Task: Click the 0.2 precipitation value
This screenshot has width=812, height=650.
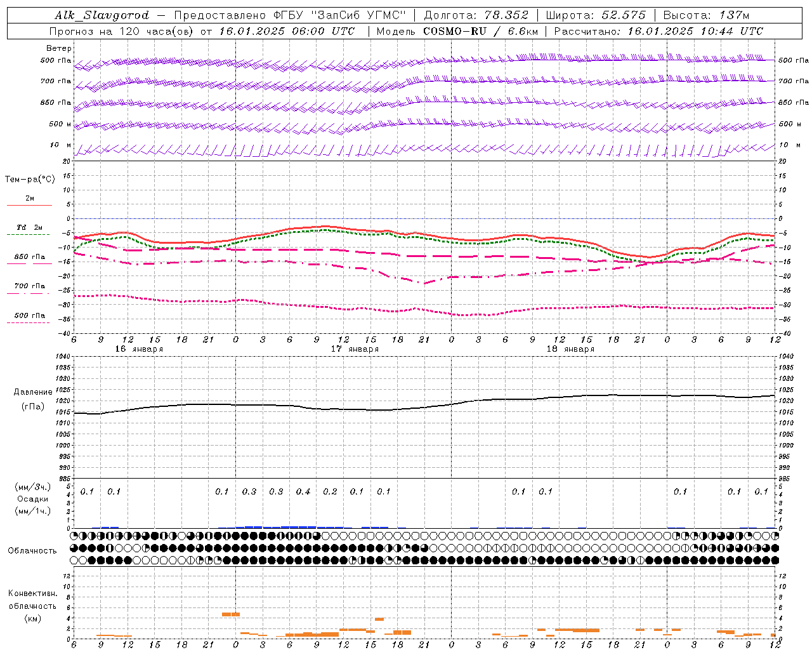Action: (330, 491)
